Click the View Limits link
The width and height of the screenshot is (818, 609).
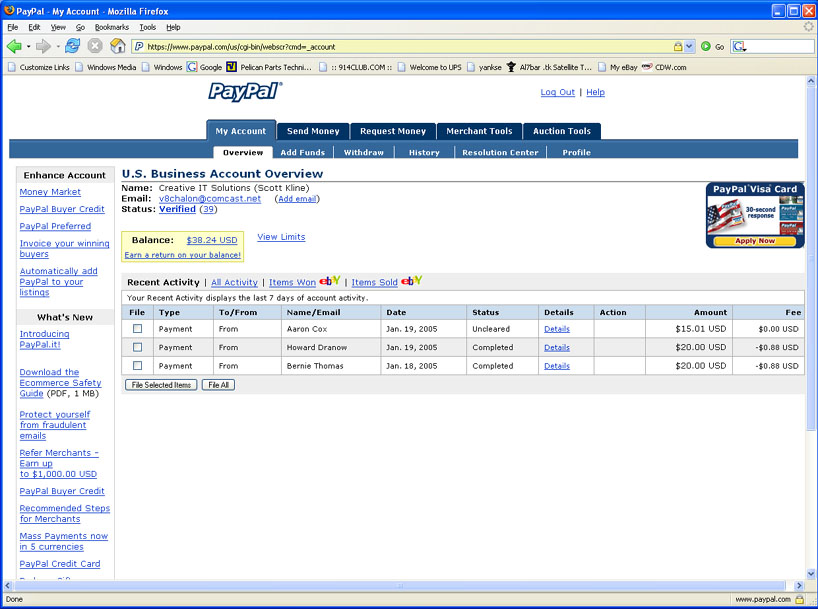pos(281,237)
